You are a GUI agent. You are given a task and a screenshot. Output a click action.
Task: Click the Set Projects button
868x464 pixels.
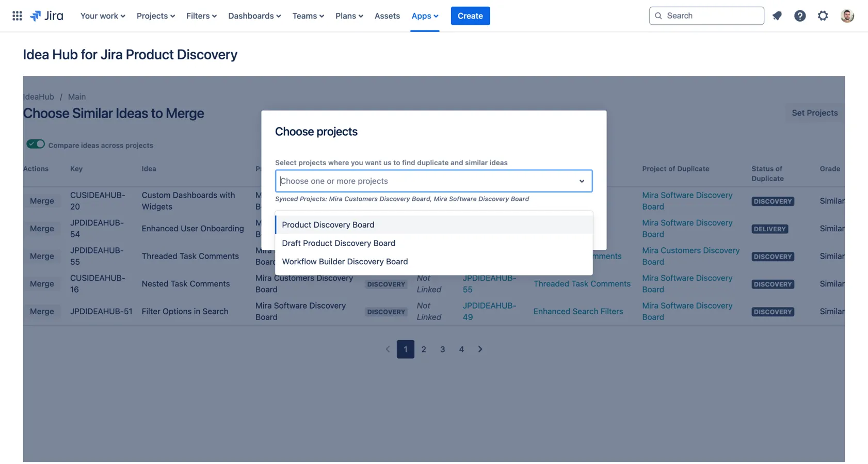click(x=814, y=113)
